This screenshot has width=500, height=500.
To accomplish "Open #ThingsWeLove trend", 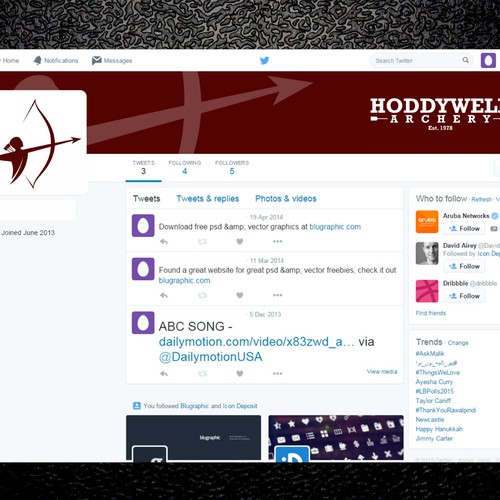I will [438, 372].
